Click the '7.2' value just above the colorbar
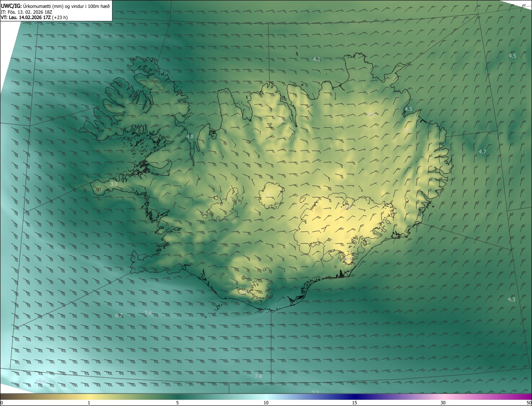The width and height of the screenshot is (532, 406). [315, 392]
